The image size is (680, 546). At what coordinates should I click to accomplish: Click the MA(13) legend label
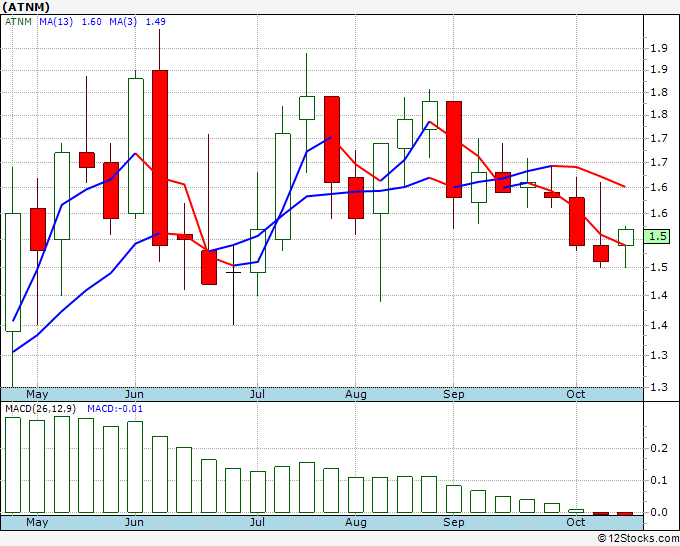56,22
